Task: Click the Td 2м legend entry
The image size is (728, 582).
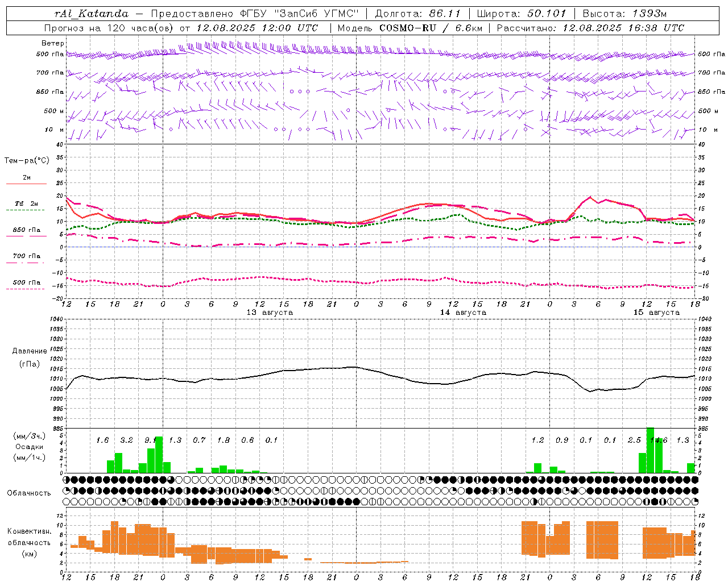Action: pos(27,203)
